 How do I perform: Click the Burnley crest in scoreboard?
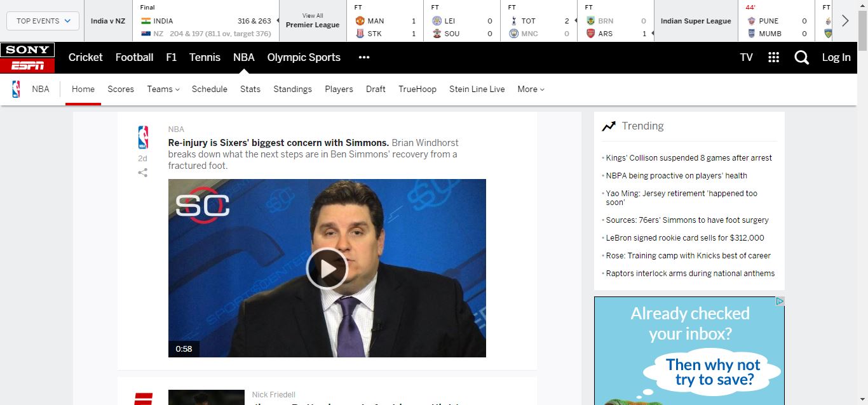(590, 21)
